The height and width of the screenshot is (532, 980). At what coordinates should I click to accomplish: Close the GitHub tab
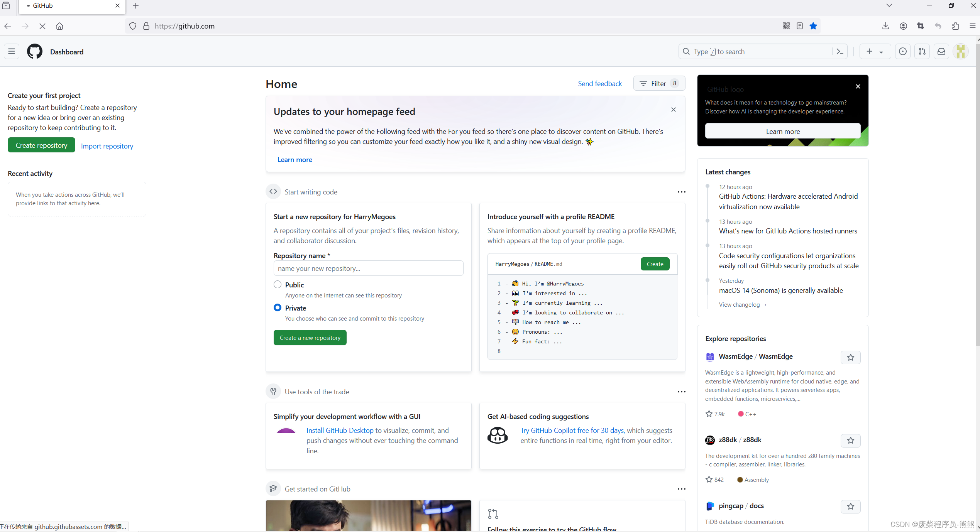(x=117, y=6)
